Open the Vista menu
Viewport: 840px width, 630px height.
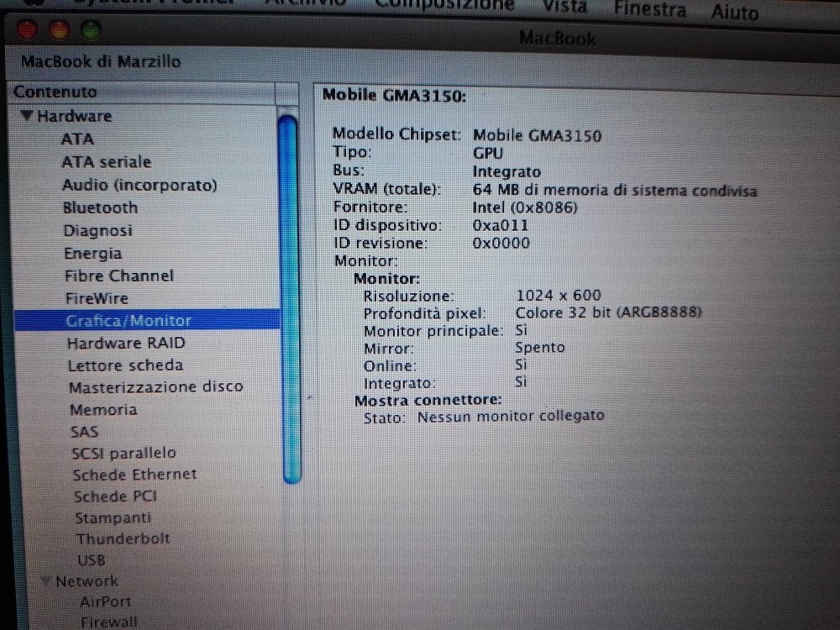pyautogui.click(x=564, y=8)
